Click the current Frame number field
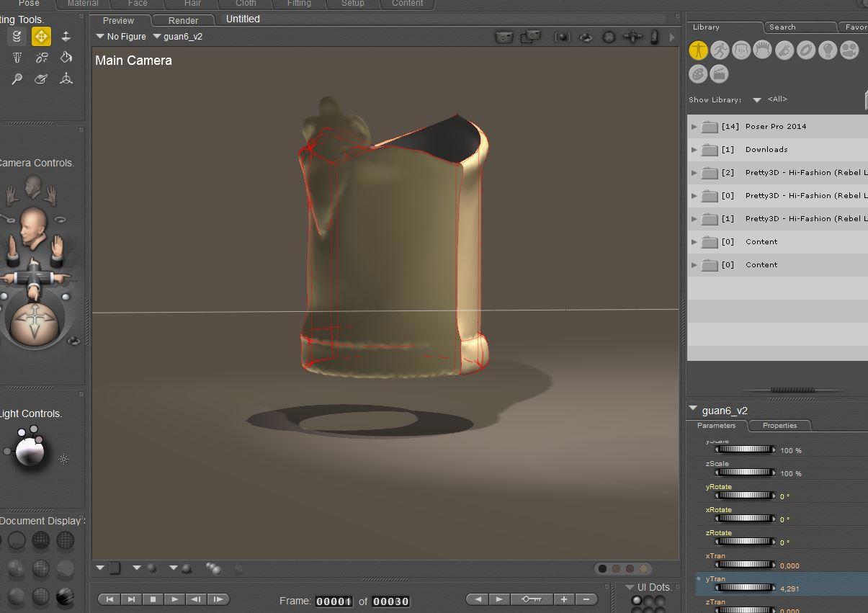 click(334, 601)
